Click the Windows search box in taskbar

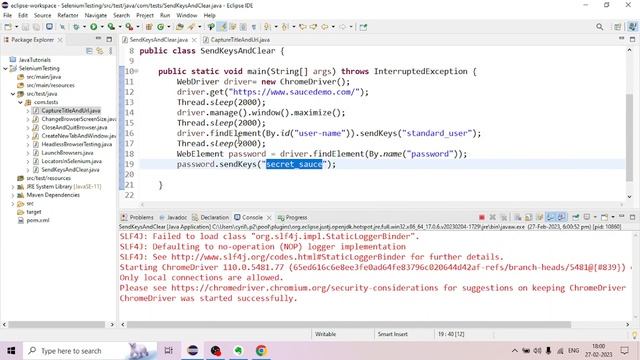(90, 351)
